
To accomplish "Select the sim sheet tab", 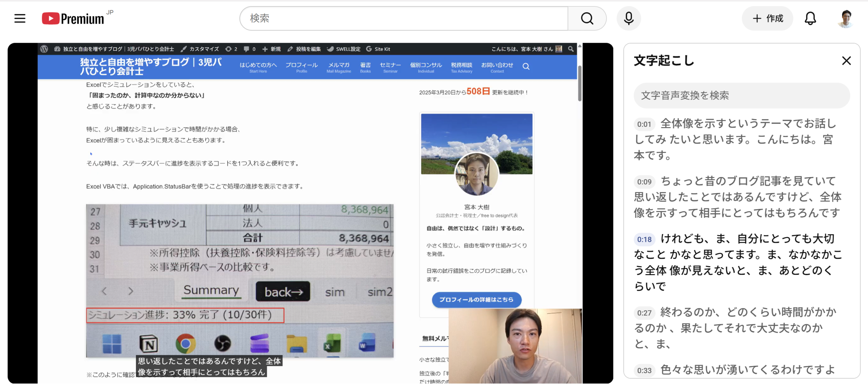I will pos(335,292).
